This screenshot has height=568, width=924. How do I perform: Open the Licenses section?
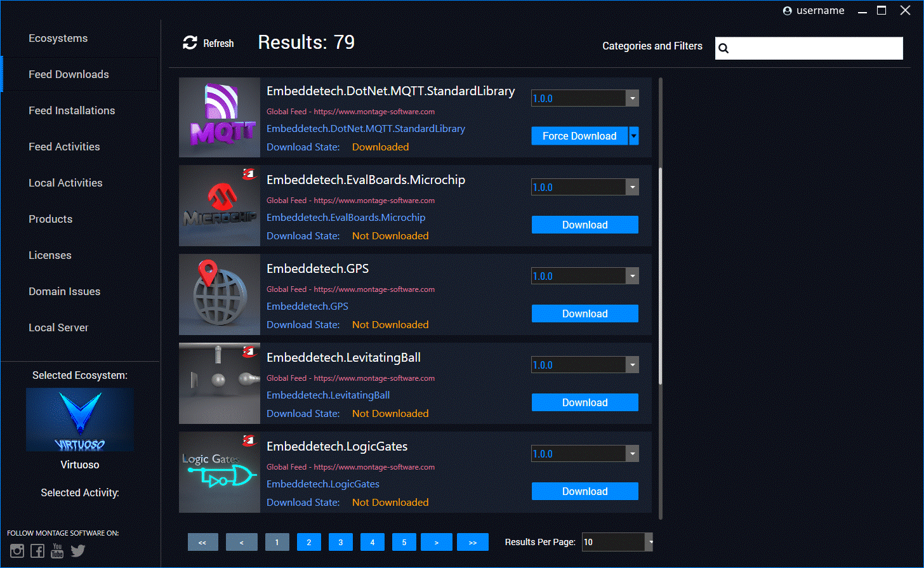coord(50,255)
